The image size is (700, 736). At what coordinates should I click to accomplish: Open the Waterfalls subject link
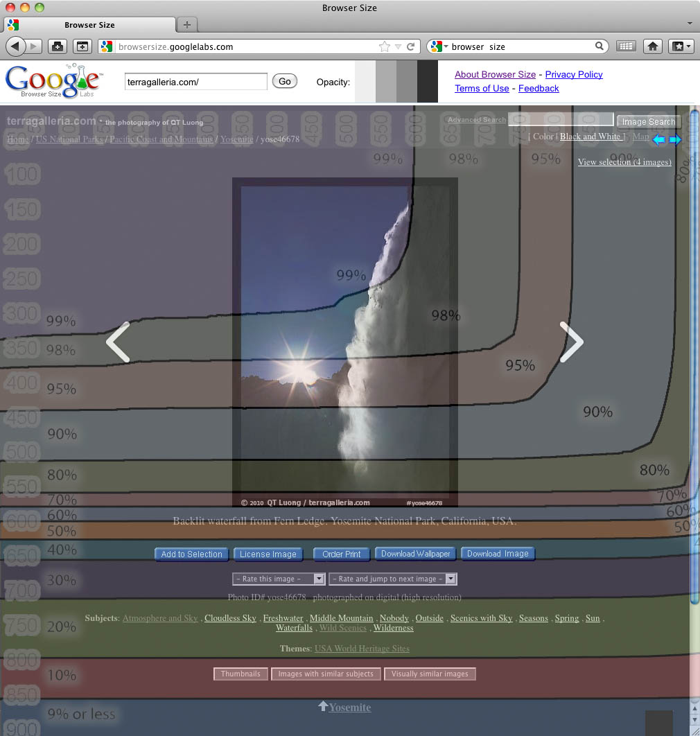point(294,628)
